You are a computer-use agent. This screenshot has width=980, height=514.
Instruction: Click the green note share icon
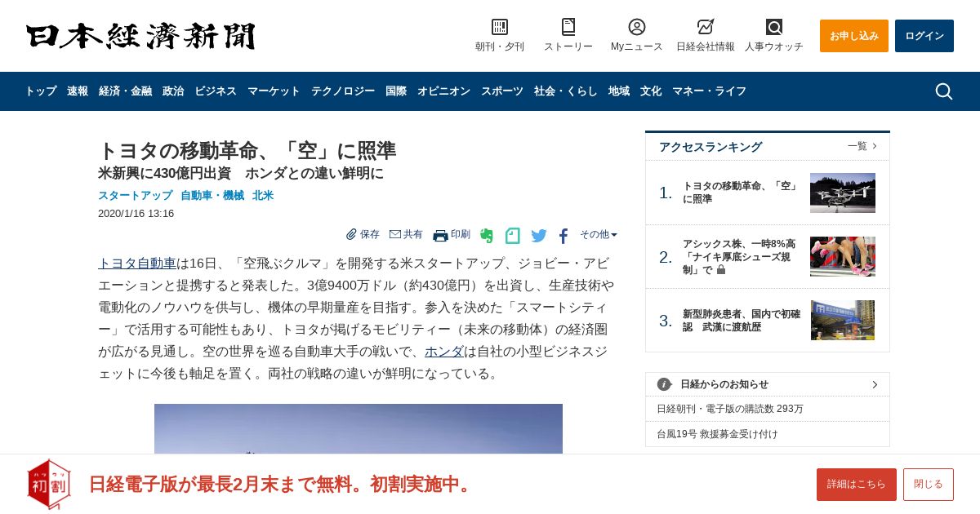point(513,236)
